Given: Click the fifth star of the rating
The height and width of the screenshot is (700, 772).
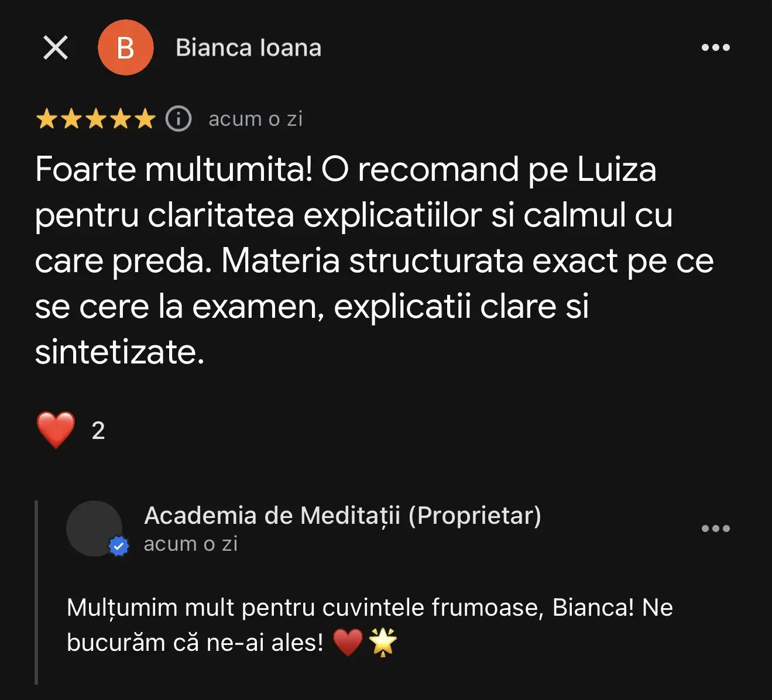Looking at the screenshot, I should pyautogui.click(x=145, y=119).
